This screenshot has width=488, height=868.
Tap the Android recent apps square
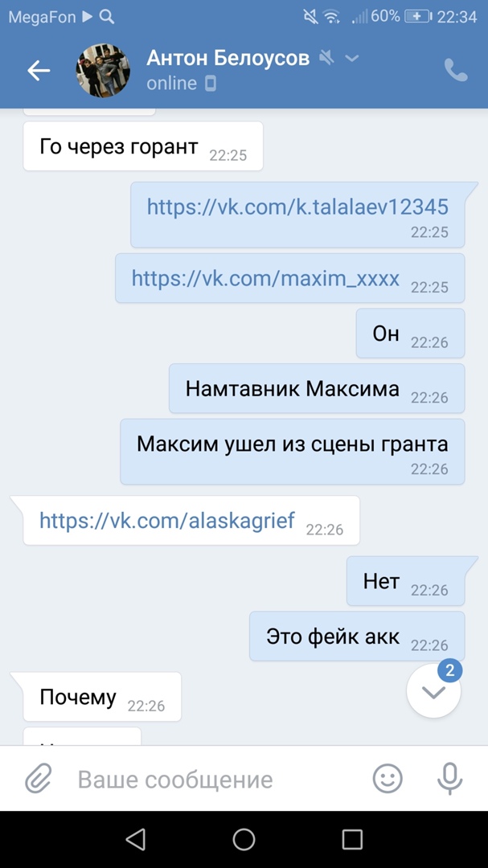[x=352, y=839]
